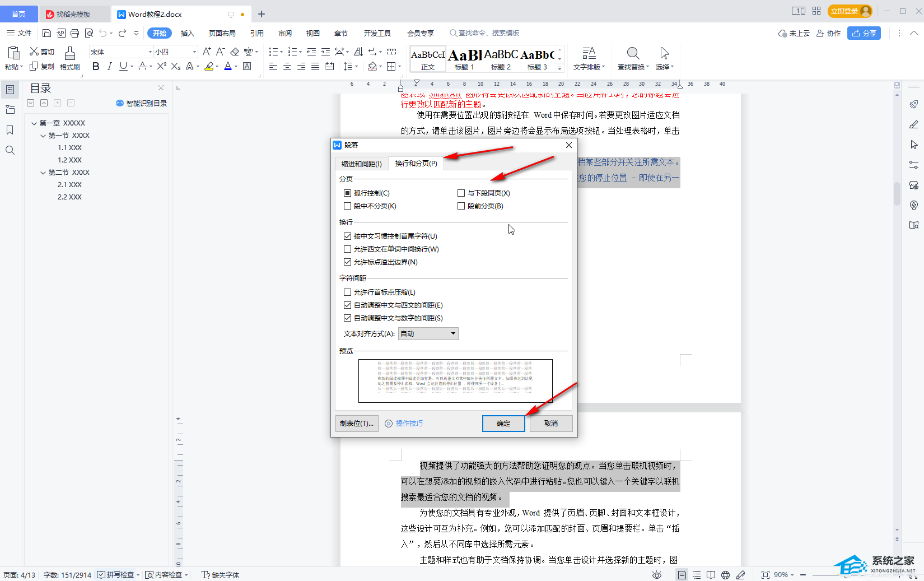Click font color red swatch button

[228, 67]
